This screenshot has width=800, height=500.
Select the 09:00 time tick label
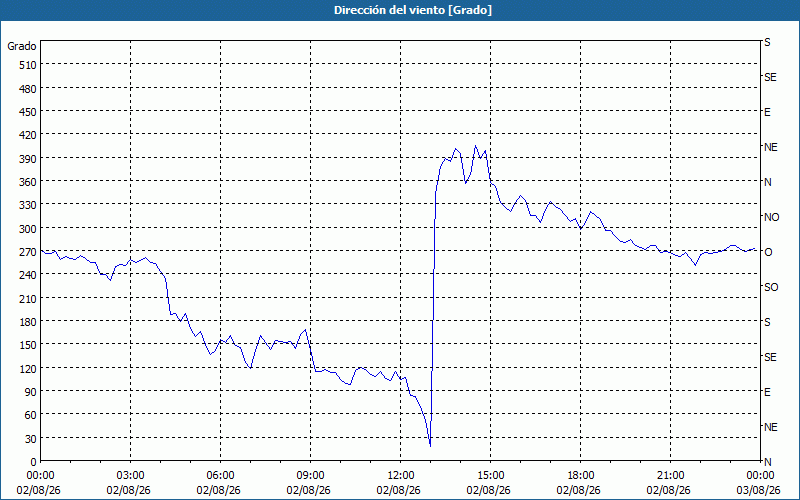pos(311,476)
